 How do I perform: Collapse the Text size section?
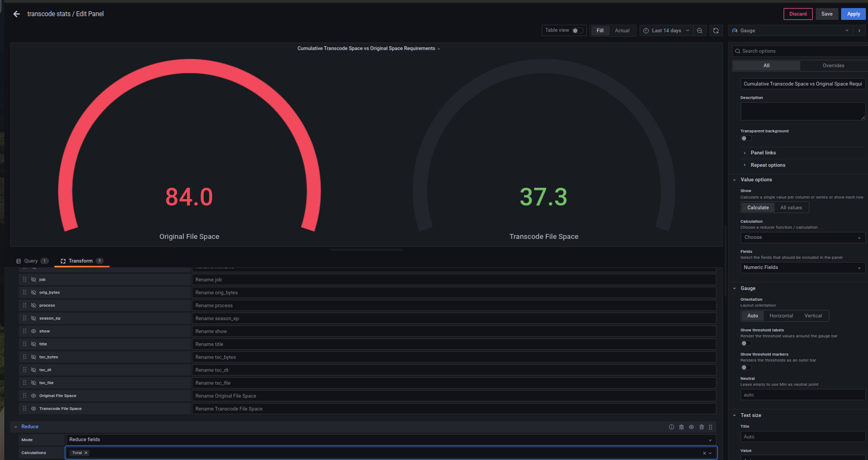(x=750, y=415)
